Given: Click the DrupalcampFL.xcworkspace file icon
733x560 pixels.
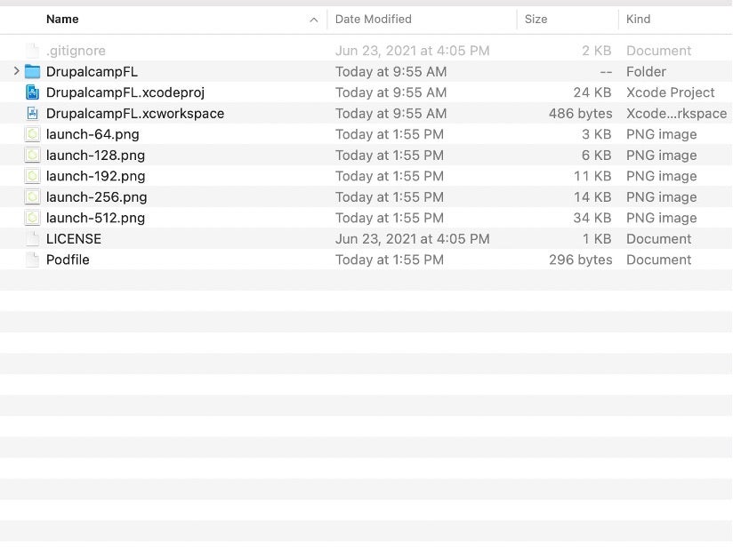Looking at the screenshot, I should [33, 114].
